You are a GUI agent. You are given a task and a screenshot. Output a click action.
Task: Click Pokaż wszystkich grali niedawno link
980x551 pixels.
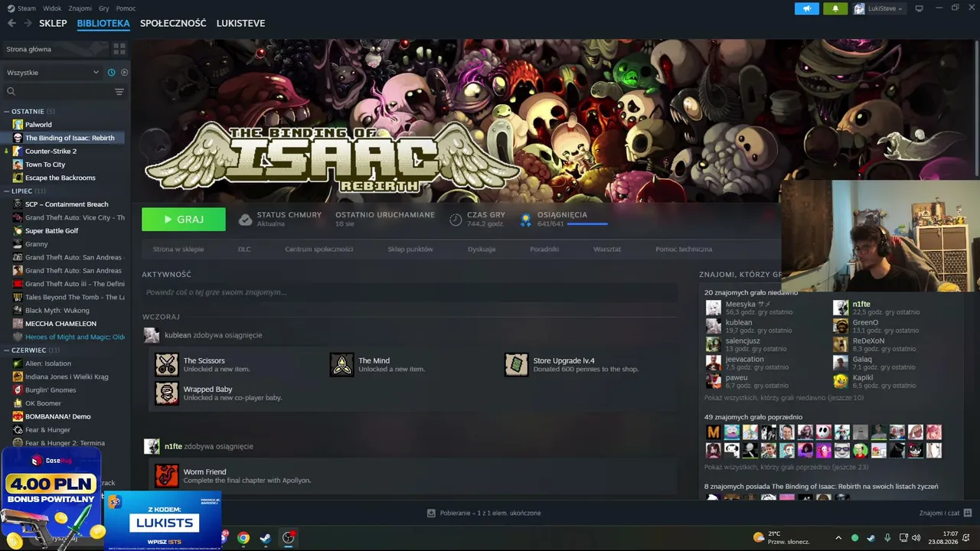(x=784, y=398)
